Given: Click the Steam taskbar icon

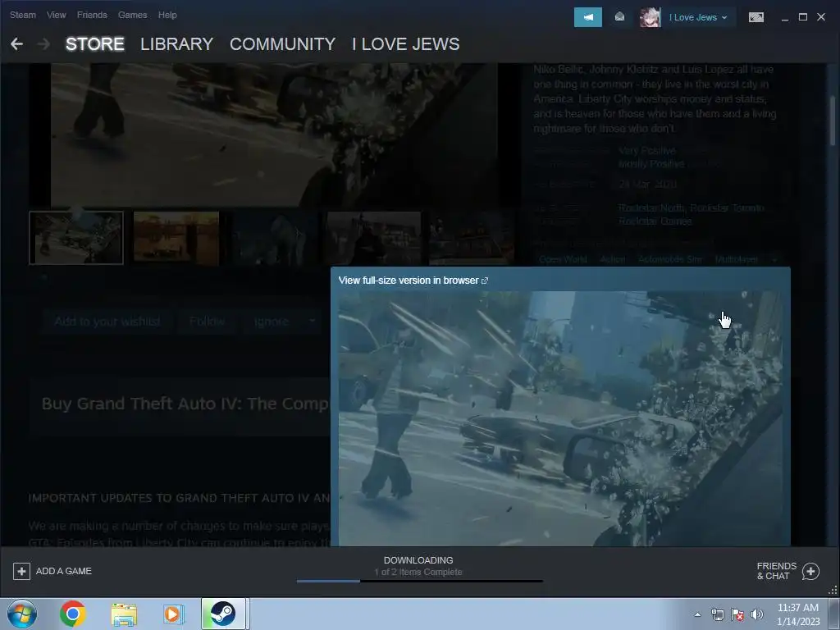Looking at the screenshot, I should [x=223, y=614].
